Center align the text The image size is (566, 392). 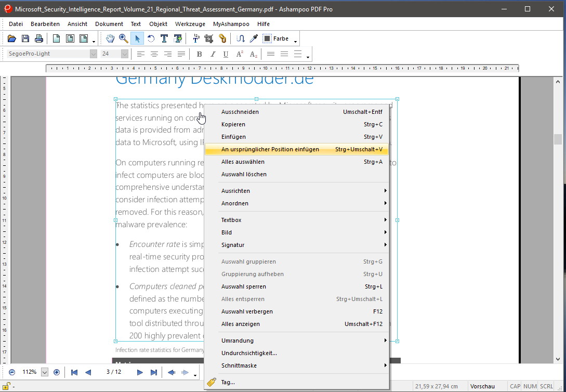click(x=154, y=54)
